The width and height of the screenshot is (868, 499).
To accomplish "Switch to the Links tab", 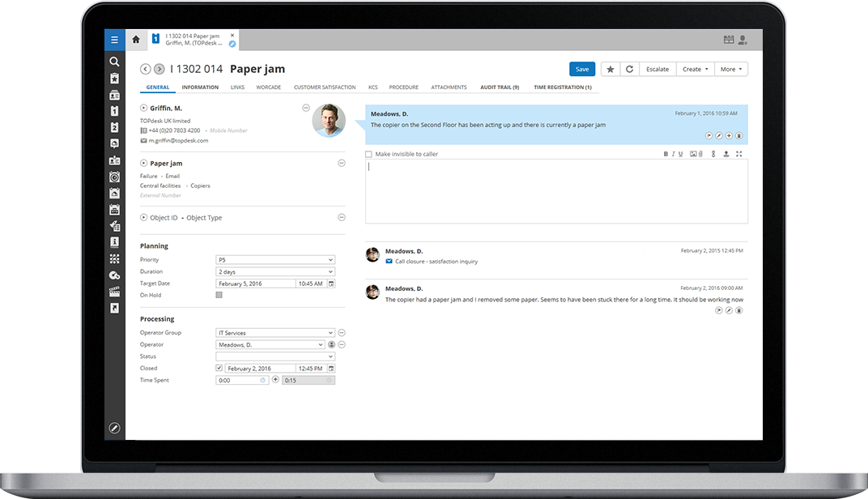I will click(237, 87).
